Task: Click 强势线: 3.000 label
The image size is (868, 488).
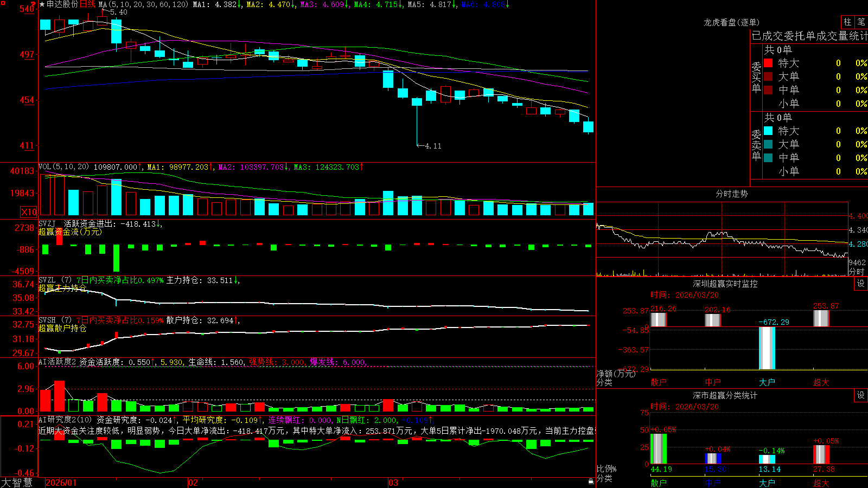Action: [x=277, y=362]
